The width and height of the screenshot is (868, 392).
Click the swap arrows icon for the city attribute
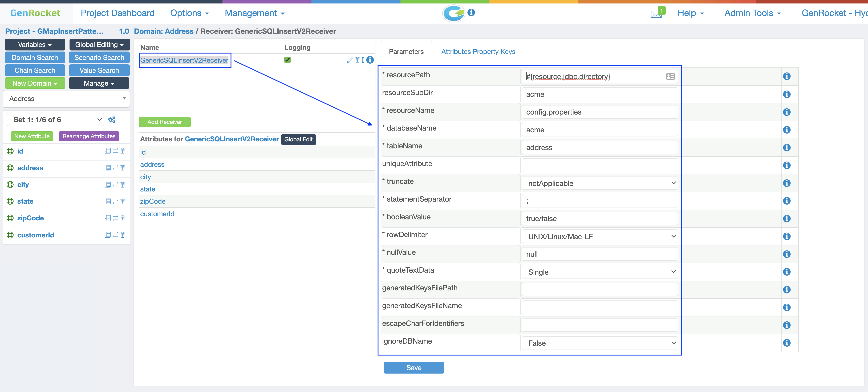(x=115, y=185)
